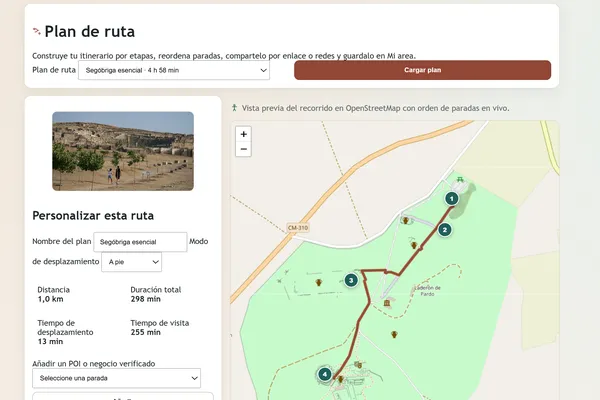Click the Cargar plan button
Screen dimensions: 600x400
pyautogui.click(x=422, y=70)
